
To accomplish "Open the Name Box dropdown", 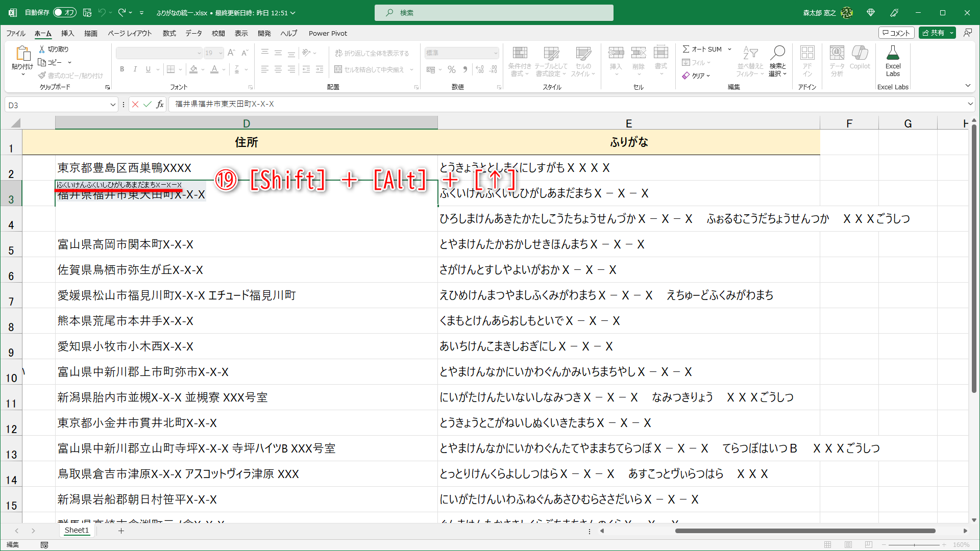I will click(x=113, y=104).
